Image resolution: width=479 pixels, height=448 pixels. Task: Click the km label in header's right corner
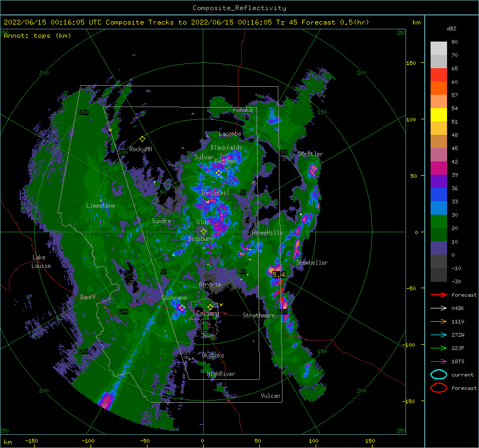coord(417,22)
